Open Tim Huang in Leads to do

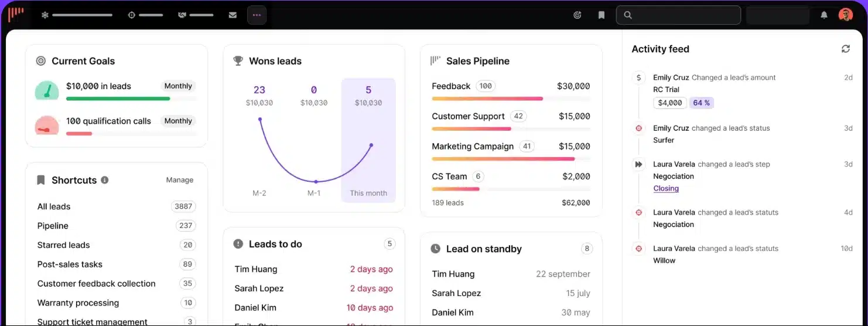pos(313,269)
